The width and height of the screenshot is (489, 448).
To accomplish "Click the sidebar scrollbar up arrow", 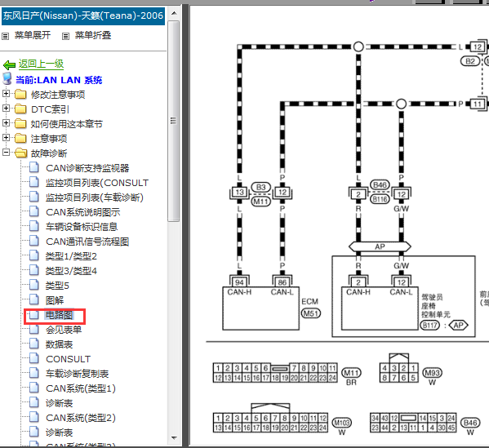I will (x=174, y=13).
